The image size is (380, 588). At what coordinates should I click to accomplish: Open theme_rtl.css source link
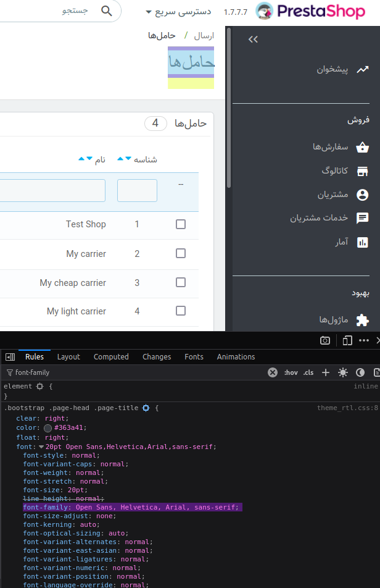pos(347,408)
